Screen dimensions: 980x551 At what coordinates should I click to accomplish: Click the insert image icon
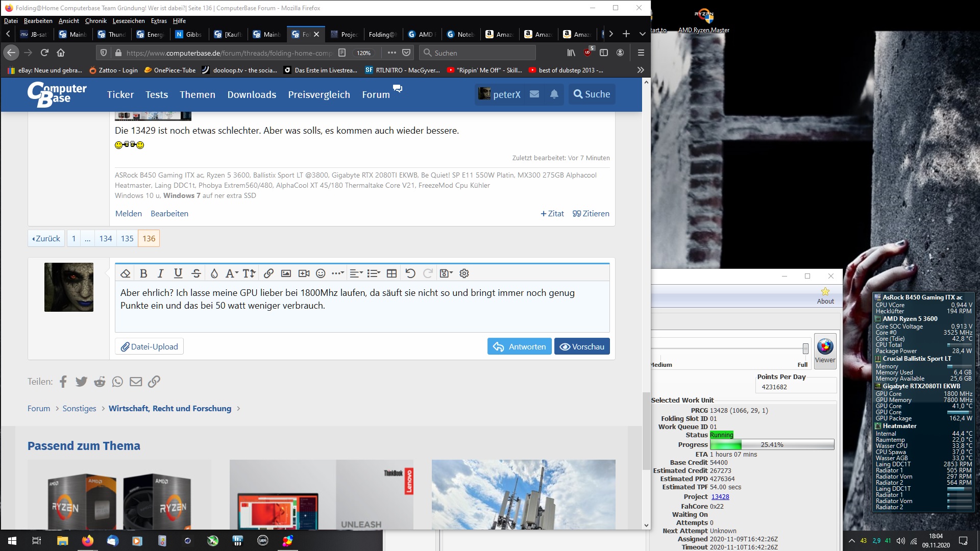pyautogui.click(x=286, y=273)
